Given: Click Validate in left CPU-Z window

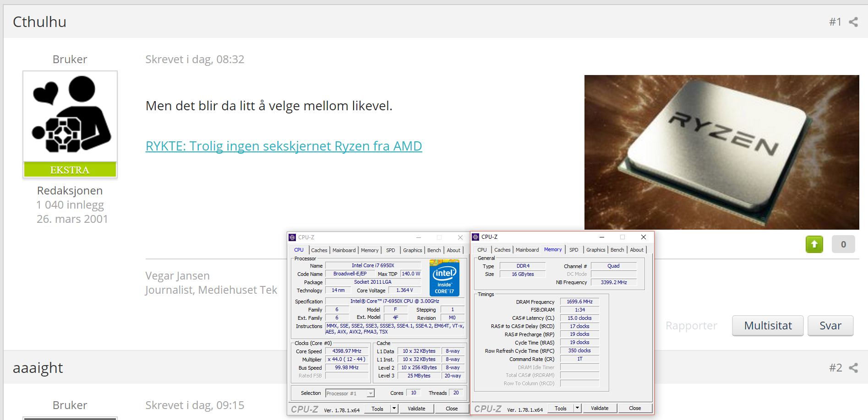Looking at the screenshot, I should pyautogui.click(x=416, y=409).
